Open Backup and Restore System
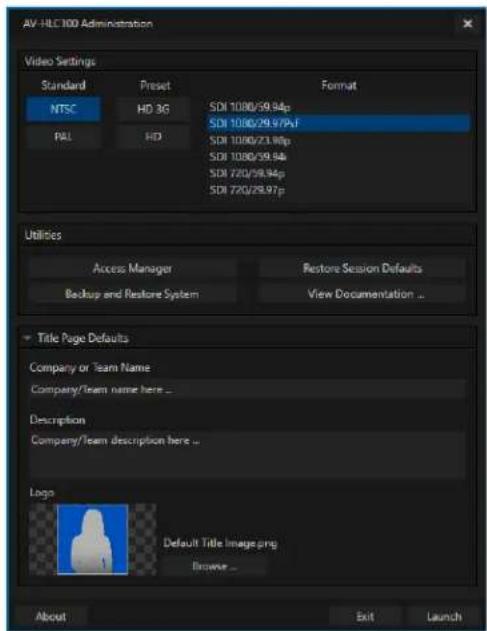 tap(132, 294)
